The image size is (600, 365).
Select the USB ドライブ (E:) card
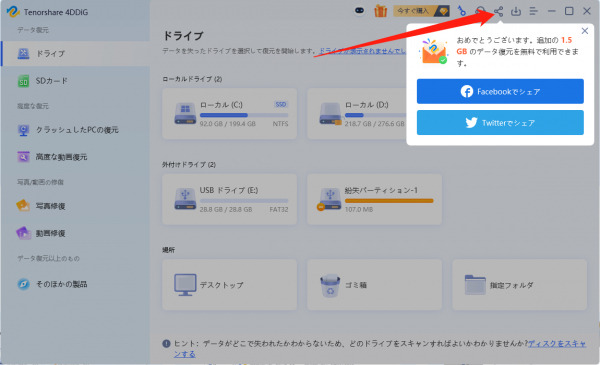tap(230, 199)
